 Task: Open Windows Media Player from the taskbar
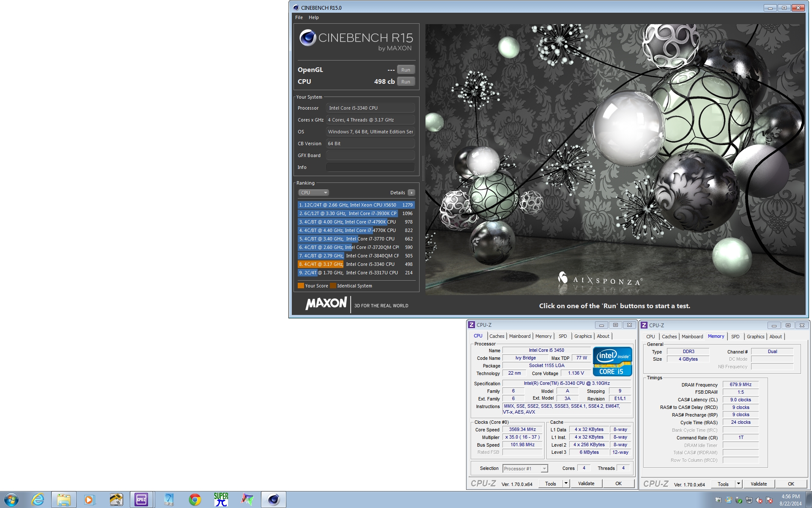(89, 500)
